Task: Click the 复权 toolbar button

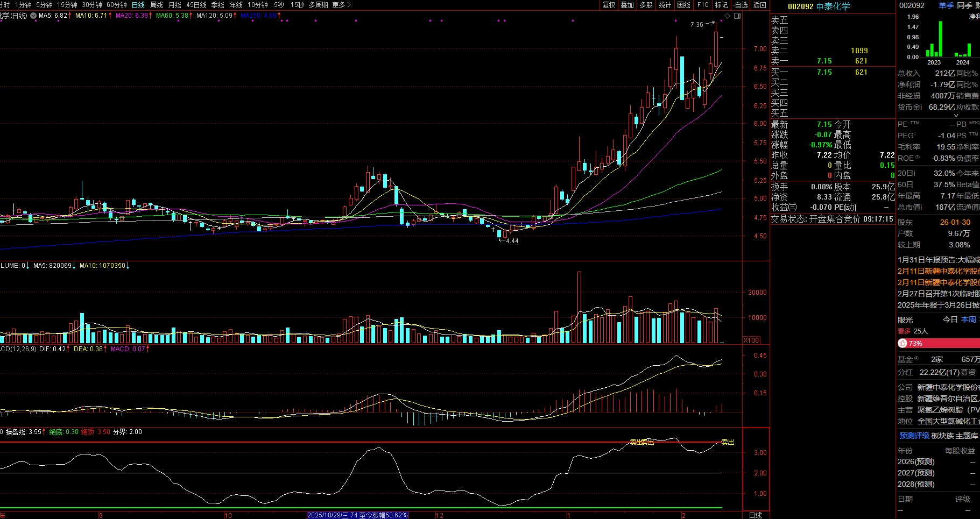Action: (x=609, y=5)
